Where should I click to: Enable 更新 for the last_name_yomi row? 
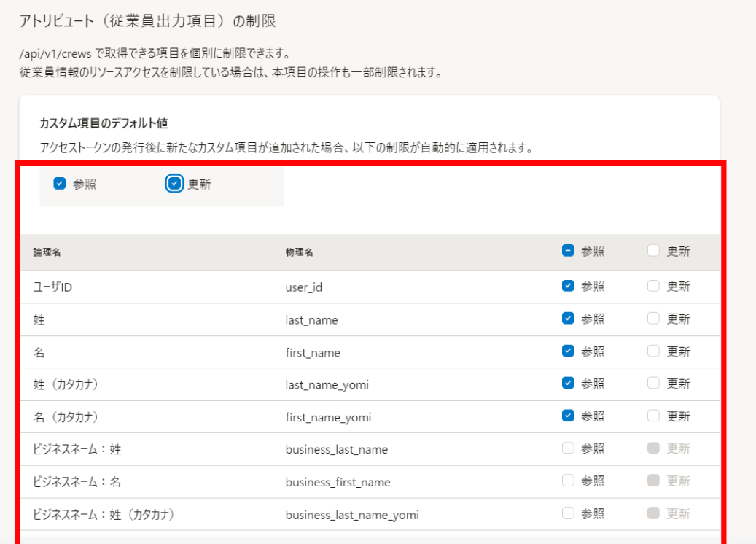(x=653, y=384)
